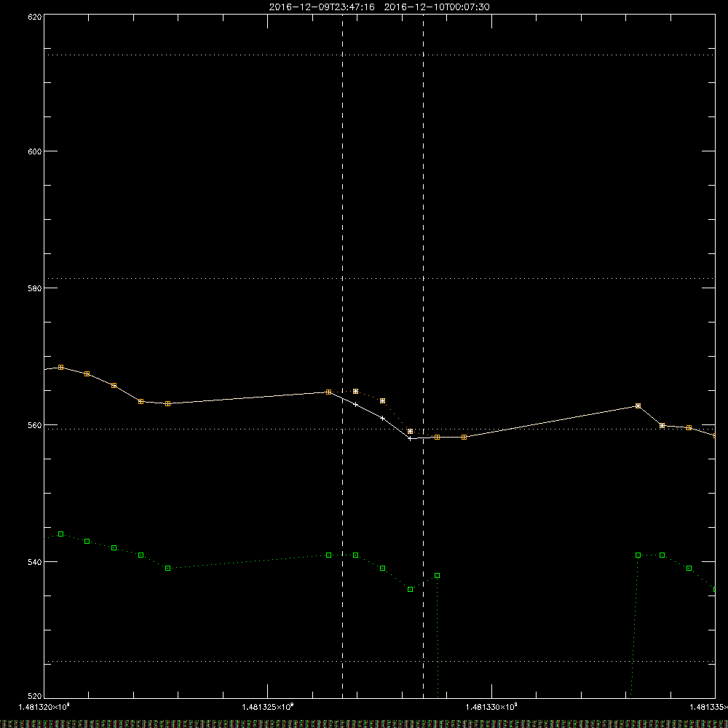Click the 1.481330×10⁹ x-axis label
This screenshot has width=728, height=728.
[x=491, y=707]
